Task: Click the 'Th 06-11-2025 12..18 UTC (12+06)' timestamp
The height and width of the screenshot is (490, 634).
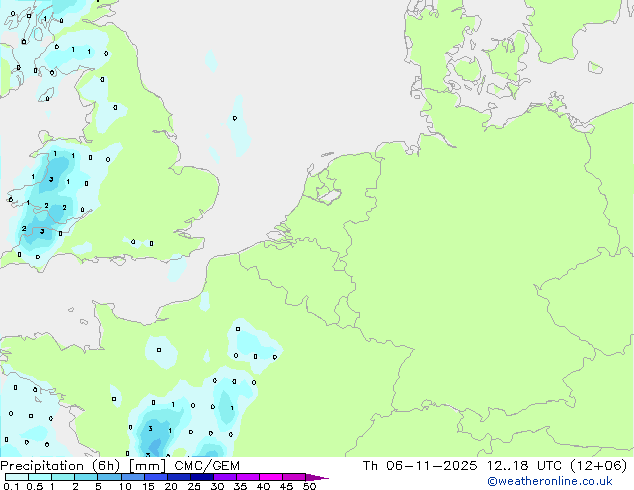Action: tap(495, 466)
